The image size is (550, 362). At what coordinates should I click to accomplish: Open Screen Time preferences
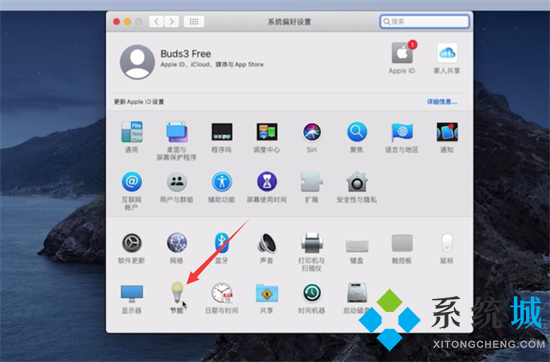pos(267,182)
